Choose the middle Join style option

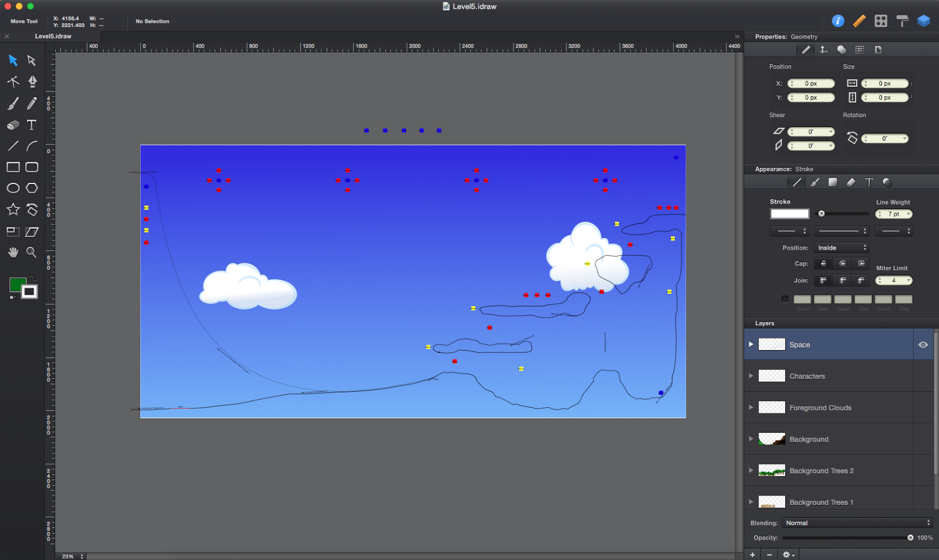point(842,281)
